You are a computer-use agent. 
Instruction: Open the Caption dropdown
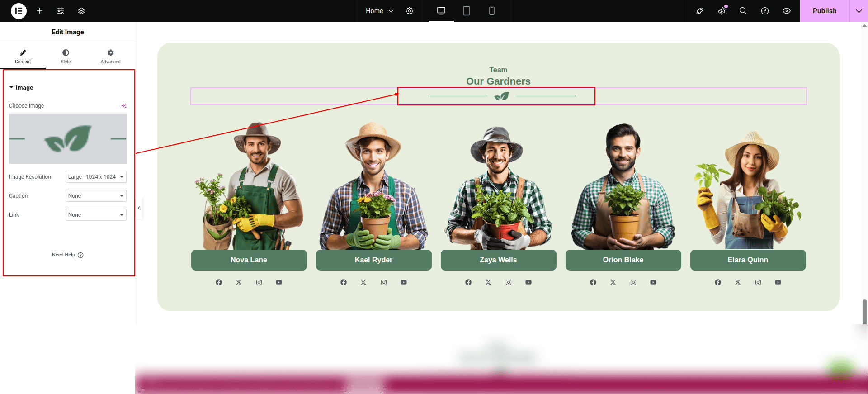(96, 196)
